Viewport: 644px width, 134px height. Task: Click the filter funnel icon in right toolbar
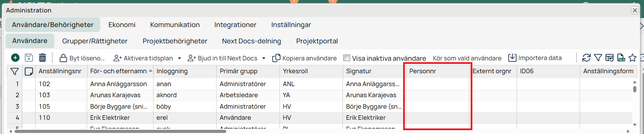(x=598, y=58)
